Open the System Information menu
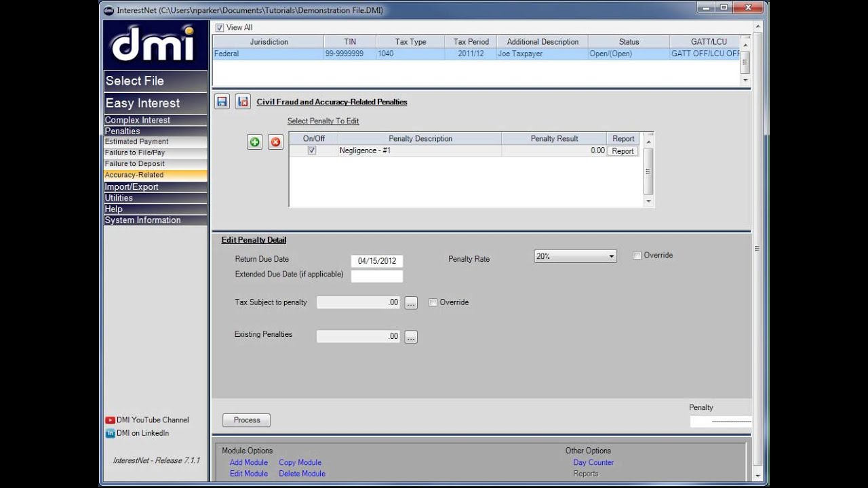This screenshot has width=868, height=488. [155, 220]
